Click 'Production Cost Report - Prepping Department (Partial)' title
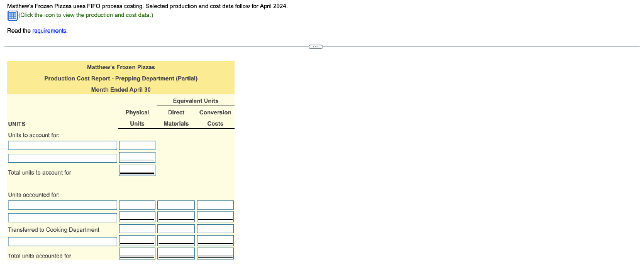 pos(121,79)
